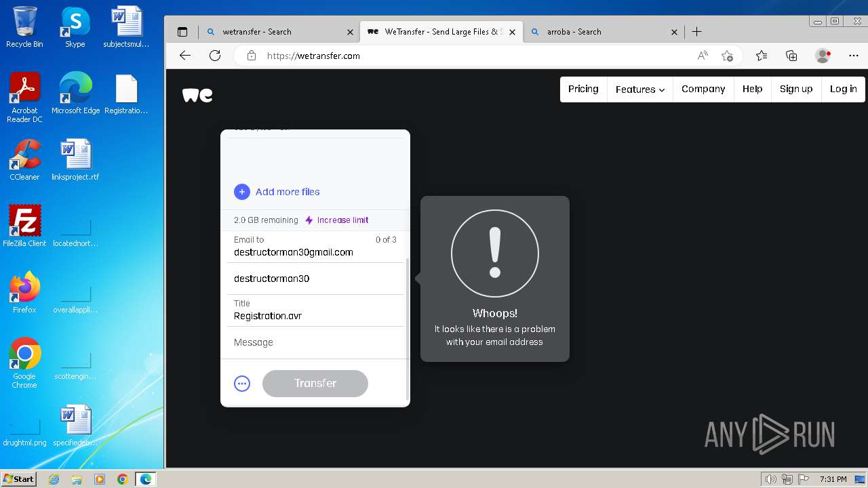Click the Edge taskbar button
The image size is (868, 488).
pos(146,479)
